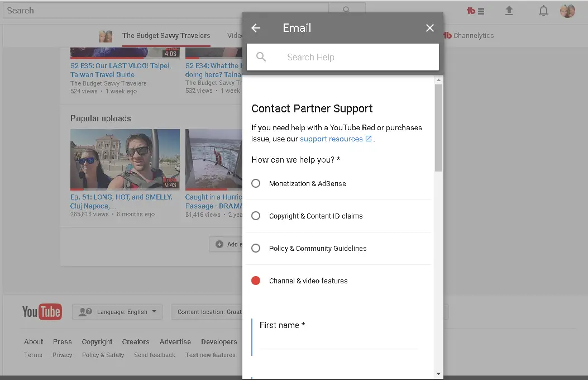Click the help panel scrollbar thumb
Viewport: 588px width, 380px height.
pyautogui.click(x=438, y=128)
